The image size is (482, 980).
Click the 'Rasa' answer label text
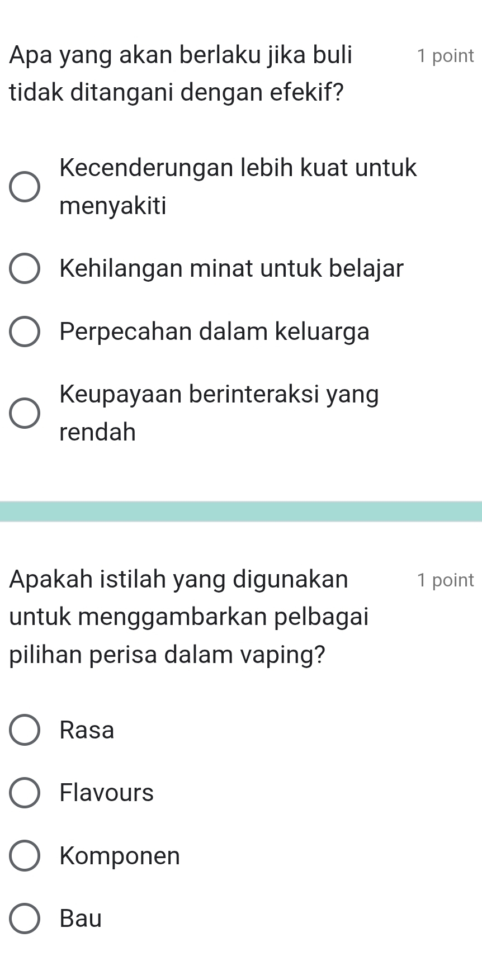[x=87, y=730]
